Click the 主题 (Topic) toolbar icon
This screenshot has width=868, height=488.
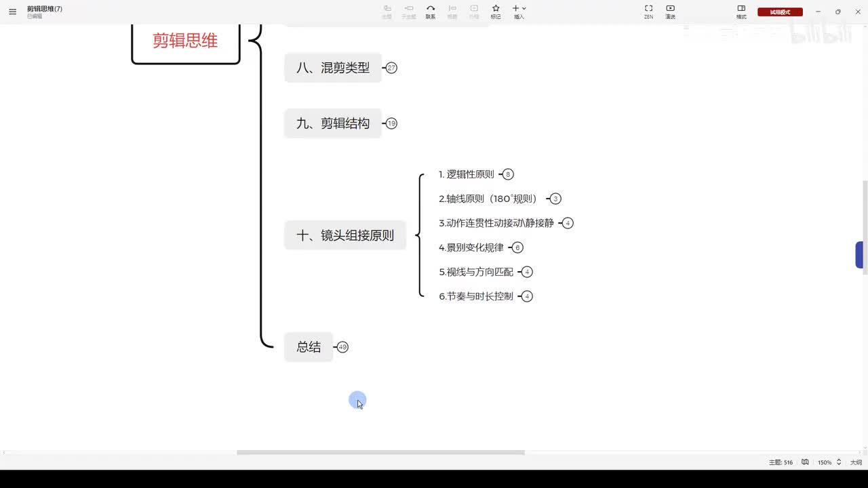click(x=387, y=12)
